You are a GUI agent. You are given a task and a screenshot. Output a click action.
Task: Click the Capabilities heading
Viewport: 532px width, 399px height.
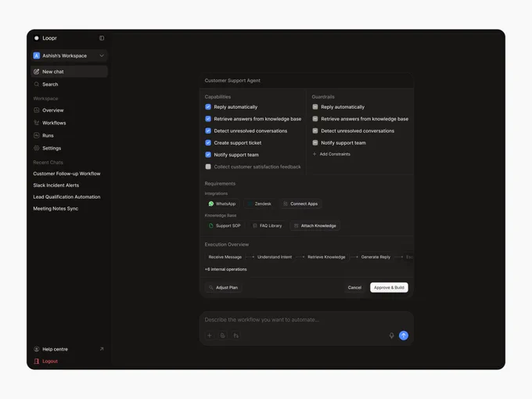[x=217, y=97]
